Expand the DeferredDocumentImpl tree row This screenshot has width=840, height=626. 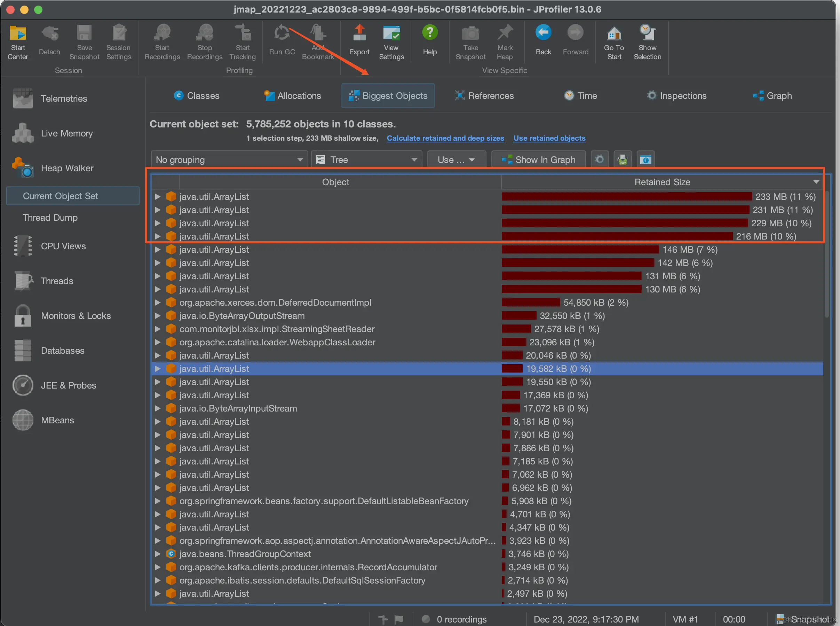[158, 303]
